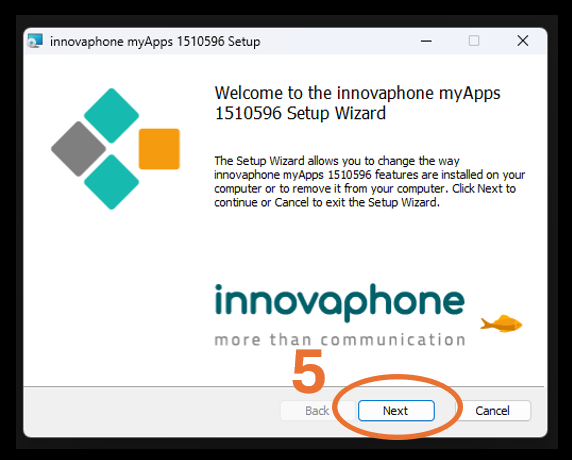Click the myApps diamond tiles logo
572x460 pixels.
[115, 149]
